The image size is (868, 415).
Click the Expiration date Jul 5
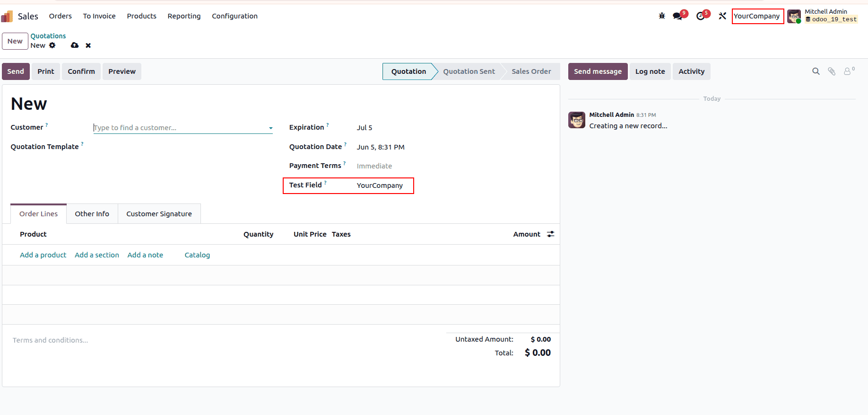tap(365, 128)
